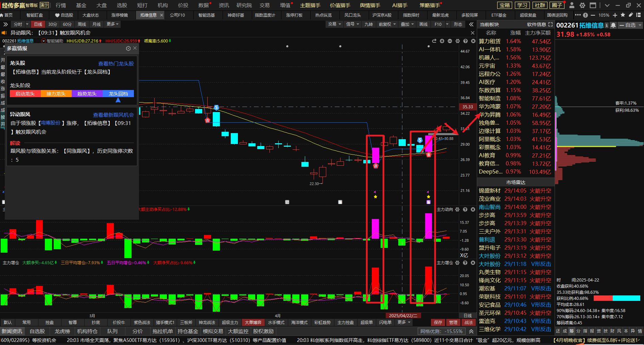Open 更多 period dropdown

[x=112, y=24]
